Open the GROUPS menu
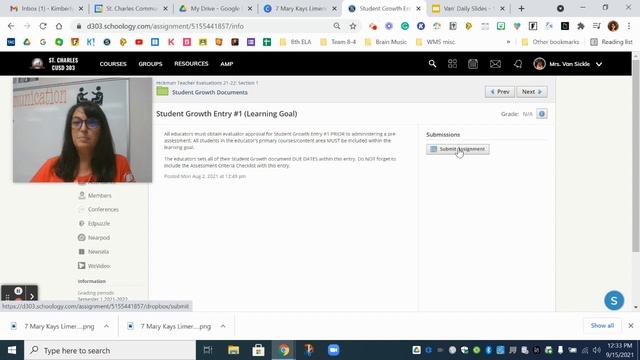Viewport: 640px width, 360px height. (150, 64)
